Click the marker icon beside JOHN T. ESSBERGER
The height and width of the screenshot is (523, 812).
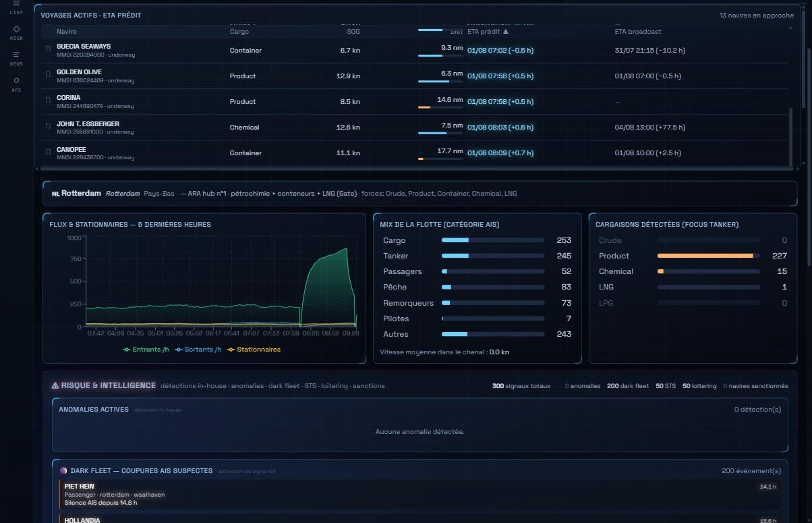[48, 126]
